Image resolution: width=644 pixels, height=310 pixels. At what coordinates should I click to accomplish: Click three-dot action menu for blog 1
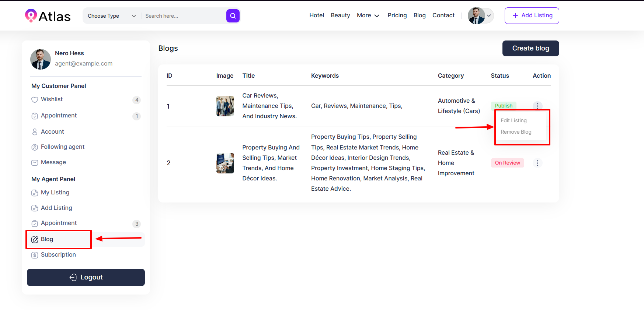[537, 106]
